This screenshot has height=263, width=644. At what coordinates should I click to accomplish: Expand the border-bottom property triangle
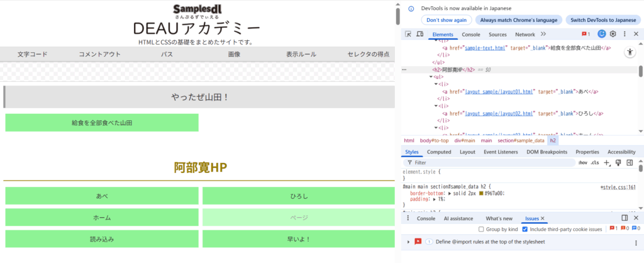coord(448,194)
